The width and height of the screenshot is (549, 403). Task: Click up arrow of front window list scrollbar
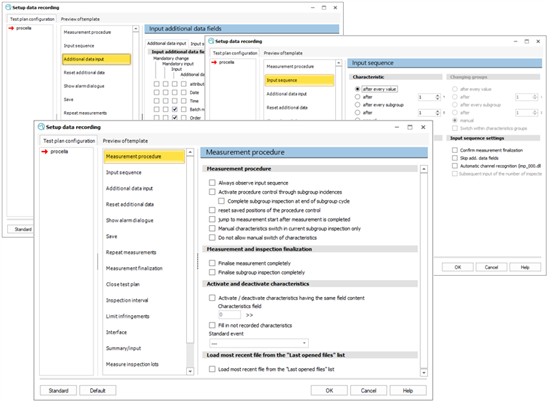tap(190, 152)
